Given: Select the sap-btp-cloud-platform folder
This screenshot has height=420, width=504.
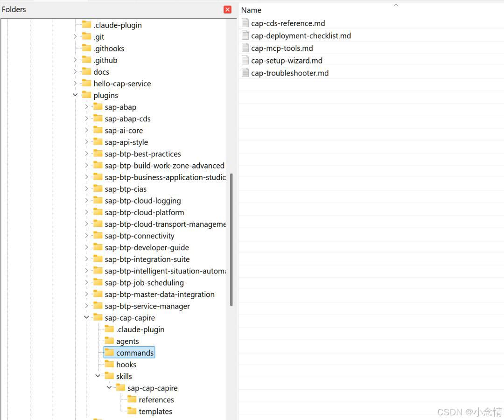Looking at the screenshot, I should pyautogui.click(x=144, y=212).
